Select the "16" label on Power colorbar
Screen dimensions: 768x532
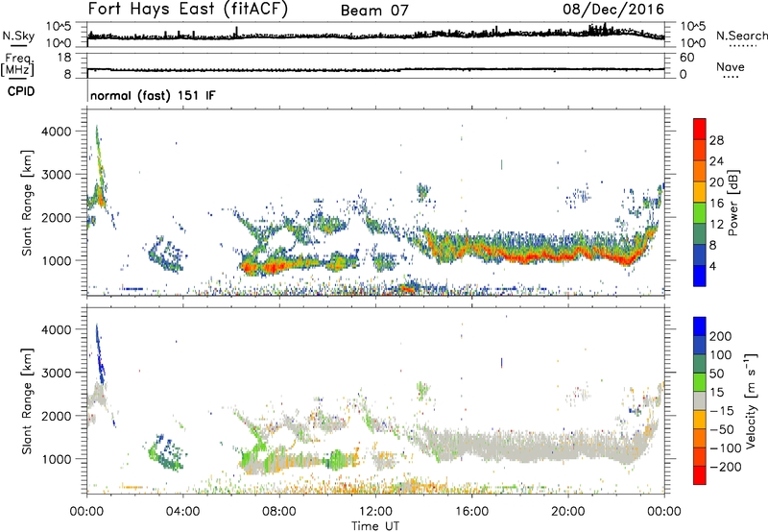point(716,204)
